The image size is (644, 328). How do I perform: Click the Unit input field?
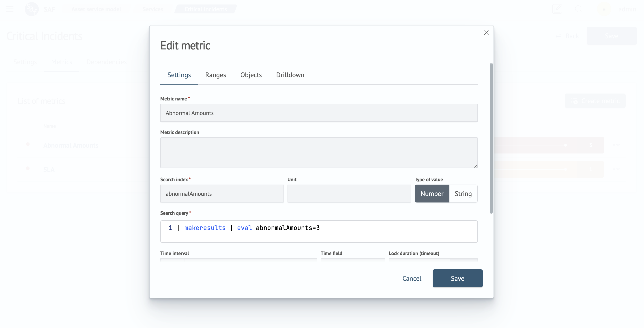(349, 194)
